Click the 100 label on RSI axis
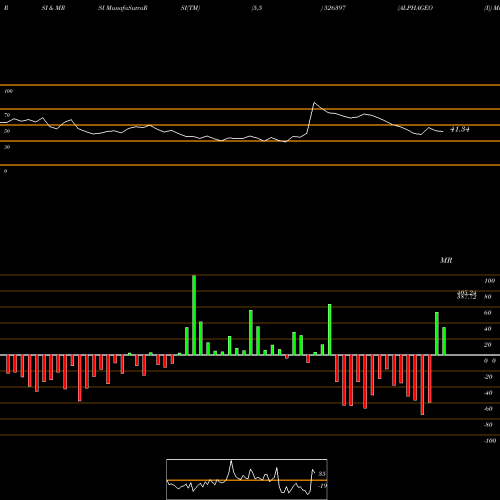Image resolution: width=500 pixels, height=500 pixels. 8,91
